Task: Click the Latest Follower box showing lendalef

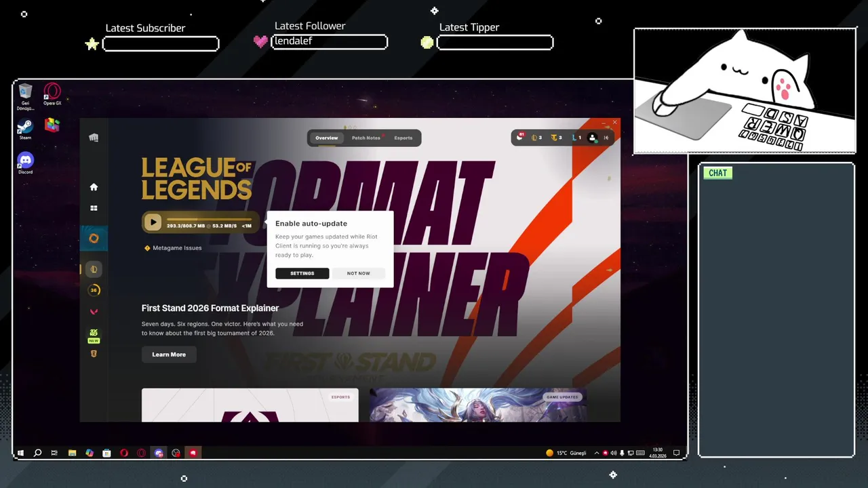Action: coord(330,41)
